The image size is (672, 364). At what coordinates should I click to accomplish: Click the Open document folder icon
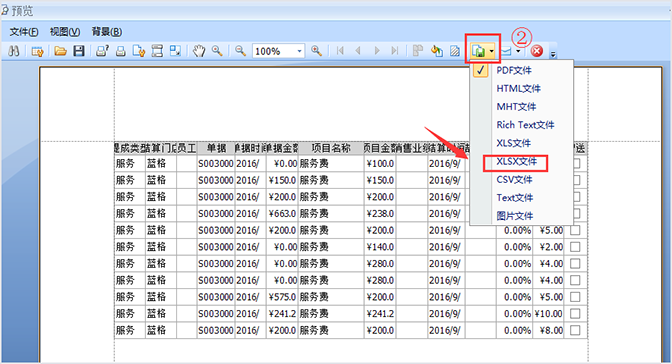pyautogui.click(x=60, y=51)
